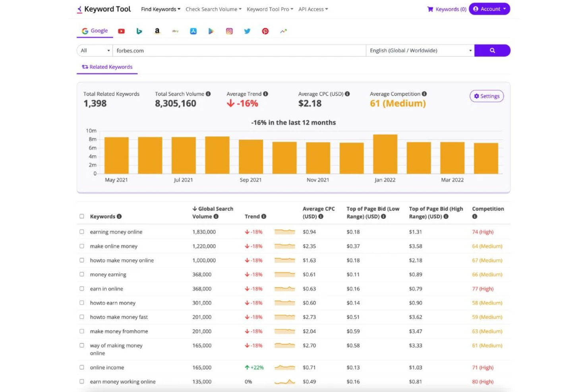
Task: Check the "earning money online" keyword
Action: click(82, 232)
